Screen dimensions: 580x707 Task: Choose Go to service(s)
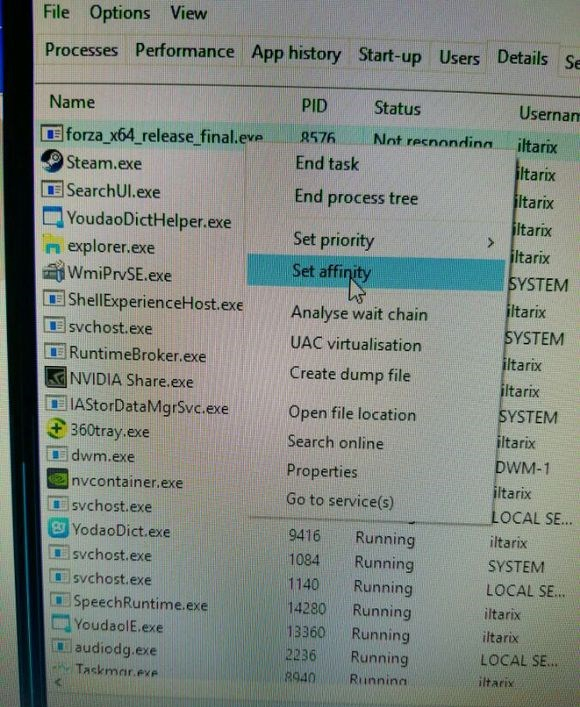(x=340, y=500)
